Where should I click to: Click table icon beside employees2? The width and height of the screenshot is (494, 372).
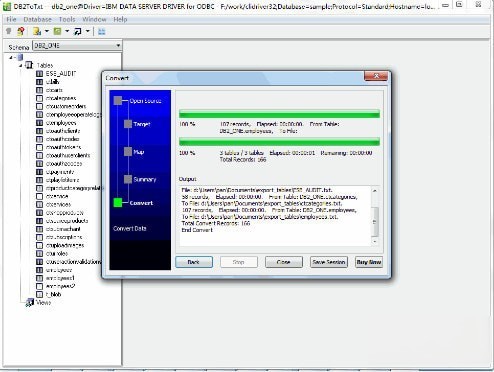point(39,286)
